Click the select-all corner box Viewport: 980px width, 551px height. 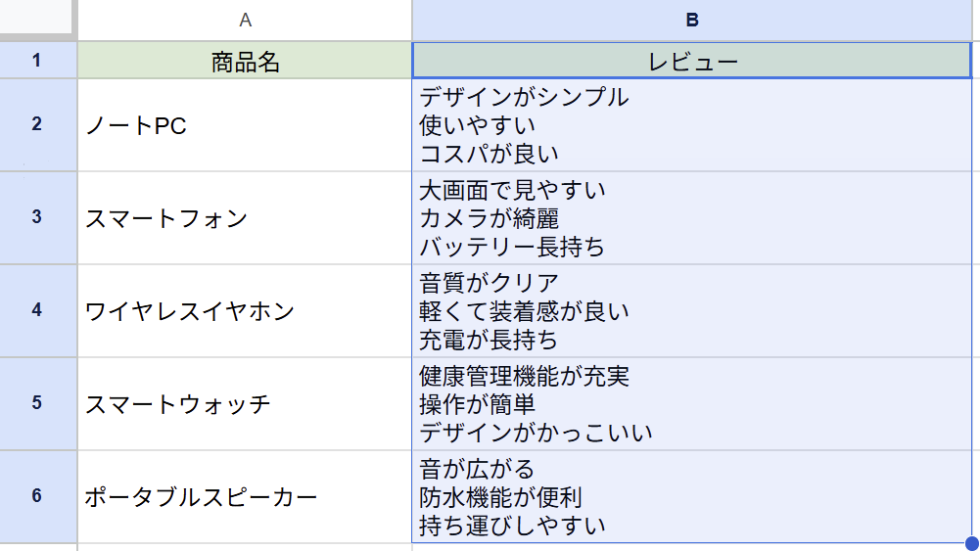[x=37, y=20]
